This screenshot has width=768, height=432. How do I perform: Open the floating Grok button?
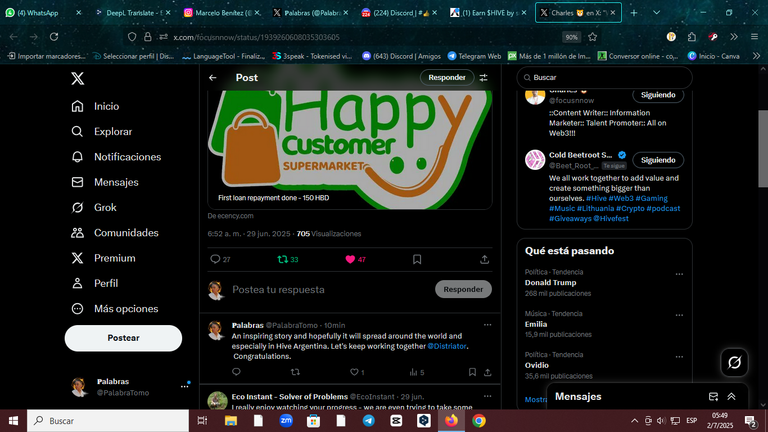pos(734,362)
